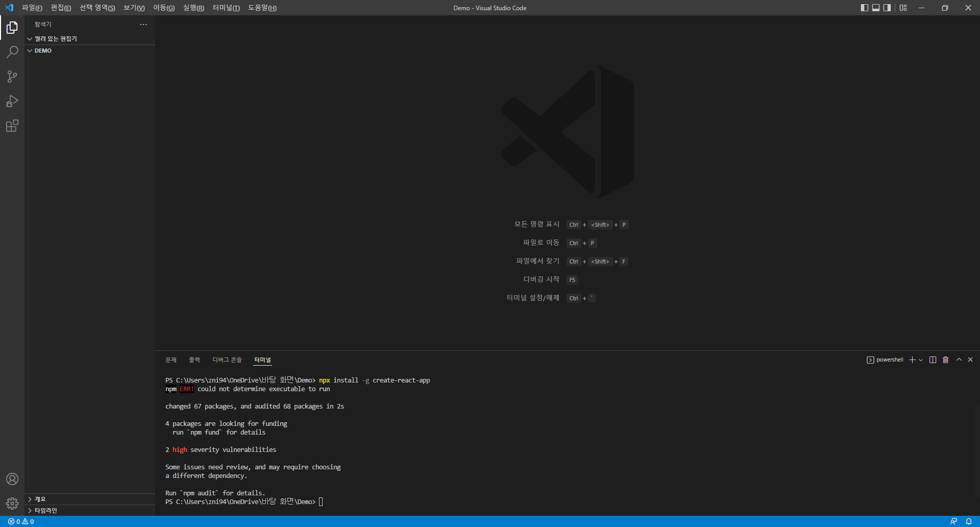Click the VS Code logo in title bar

click(9, 8)
